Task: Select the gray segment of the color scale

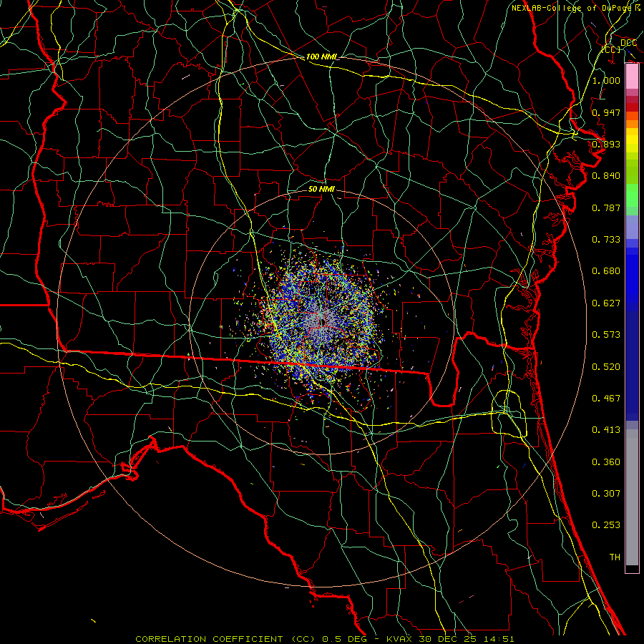Action: click(x=632, y=497)
